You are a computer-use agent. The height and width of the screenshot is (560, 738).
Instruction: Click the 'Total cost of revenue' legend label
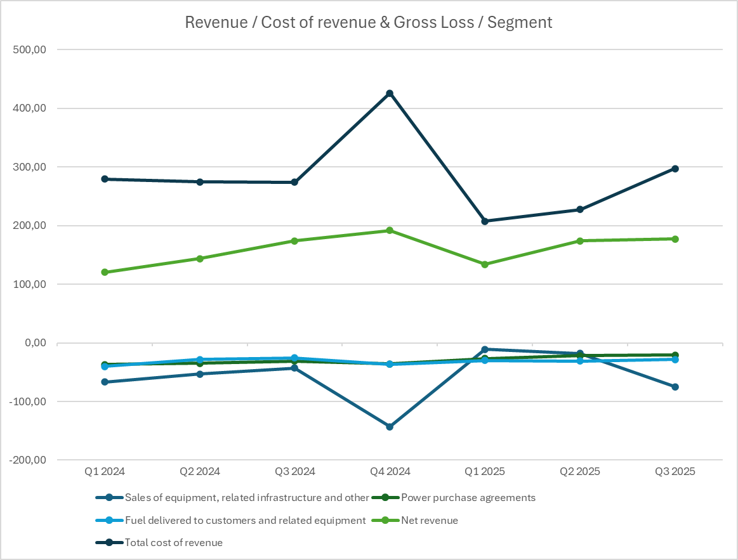173,542
